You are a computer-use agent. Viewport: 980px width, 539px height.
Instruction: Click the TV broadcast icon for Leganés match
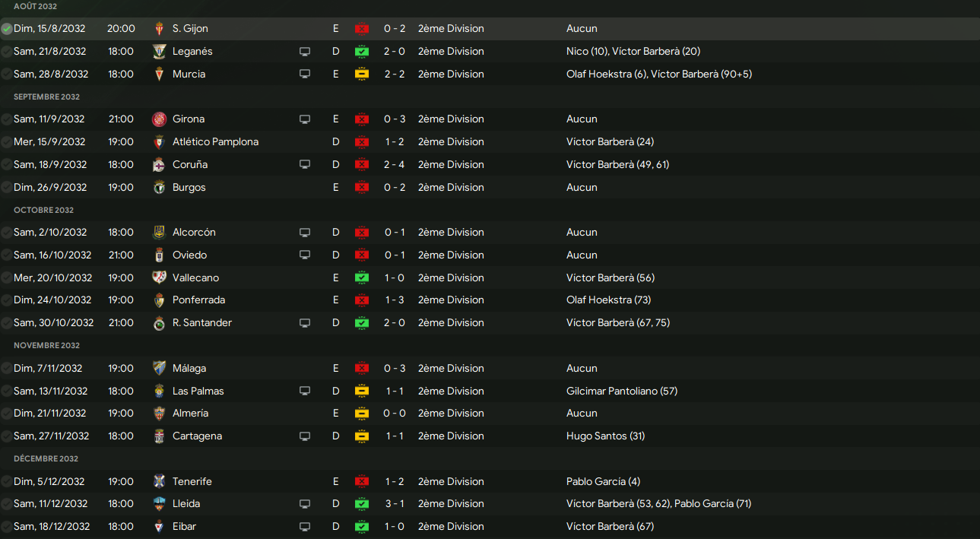[305, 52]
